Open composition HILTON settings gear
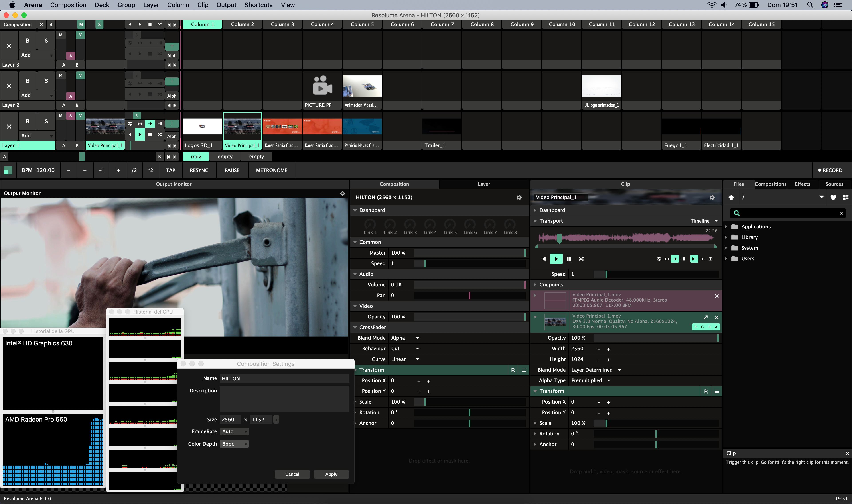Viewport: 852px width, 504px height. pos(519,197)
